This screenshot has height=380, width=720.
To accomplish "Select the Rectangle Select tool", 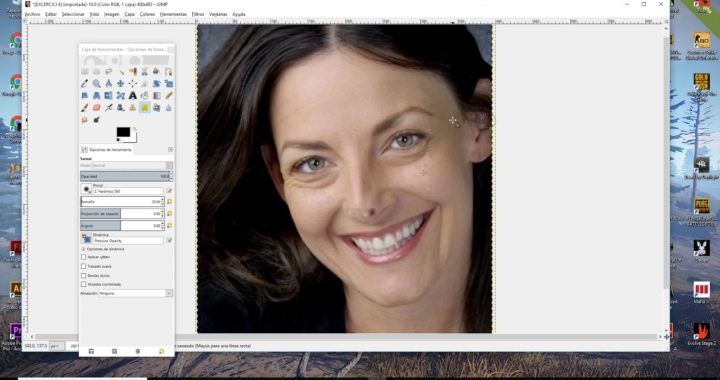I will click(84, 72).
